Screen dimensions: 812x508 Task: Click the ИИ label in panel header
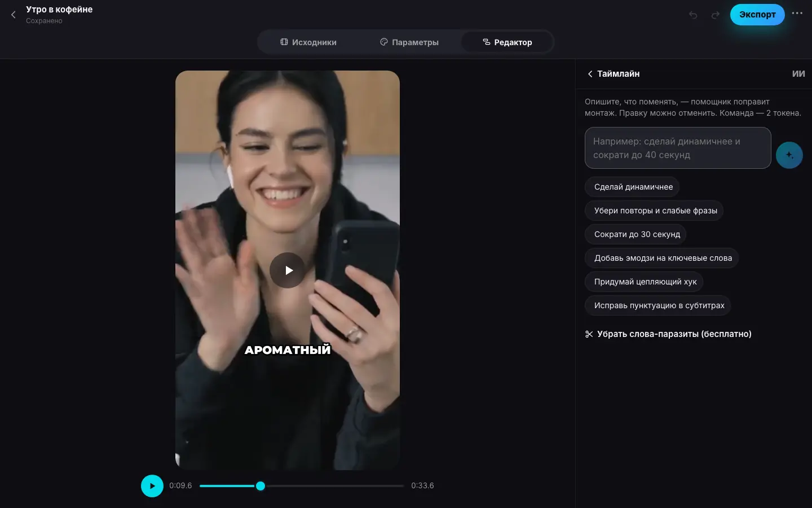click(798, 74)
